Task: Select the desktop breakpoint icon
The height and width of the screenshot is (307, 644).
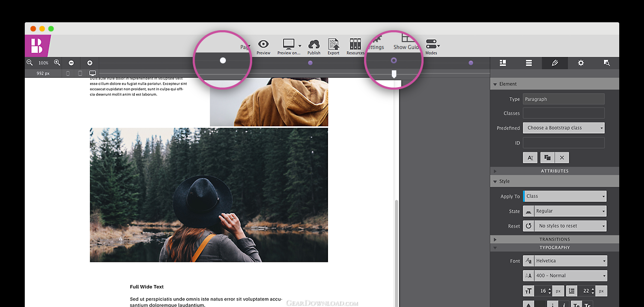Action: click(93, 73)
